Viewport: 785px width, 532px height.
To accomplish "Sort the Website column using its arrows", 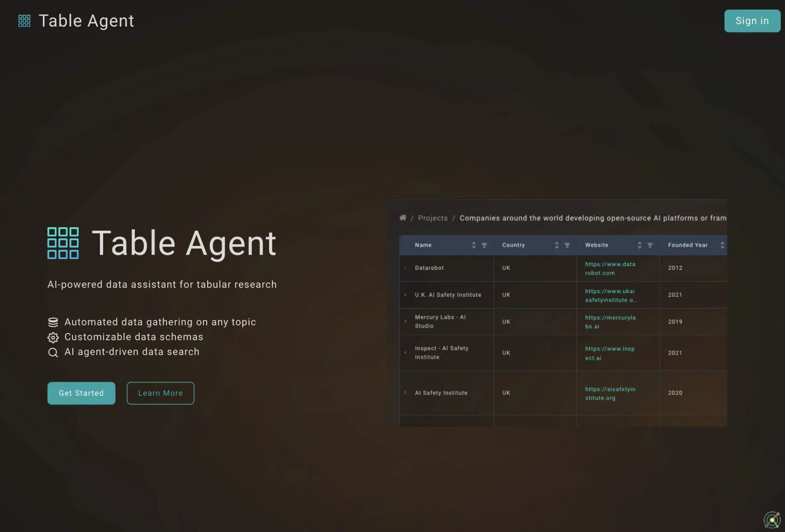I will [640, 245].
